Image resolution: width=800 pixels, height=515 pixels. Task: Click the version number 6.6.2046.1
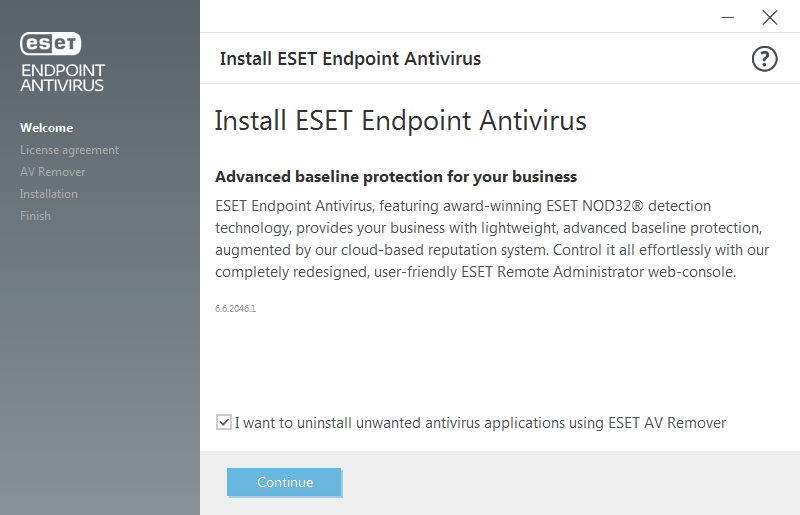[x=235, y=309]
